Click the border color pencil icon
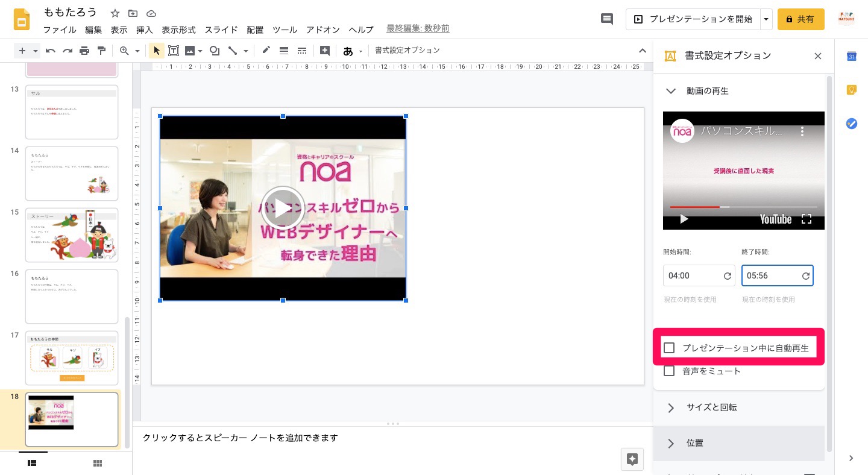The width and height of the screenshot is (868, 475). 266,51
